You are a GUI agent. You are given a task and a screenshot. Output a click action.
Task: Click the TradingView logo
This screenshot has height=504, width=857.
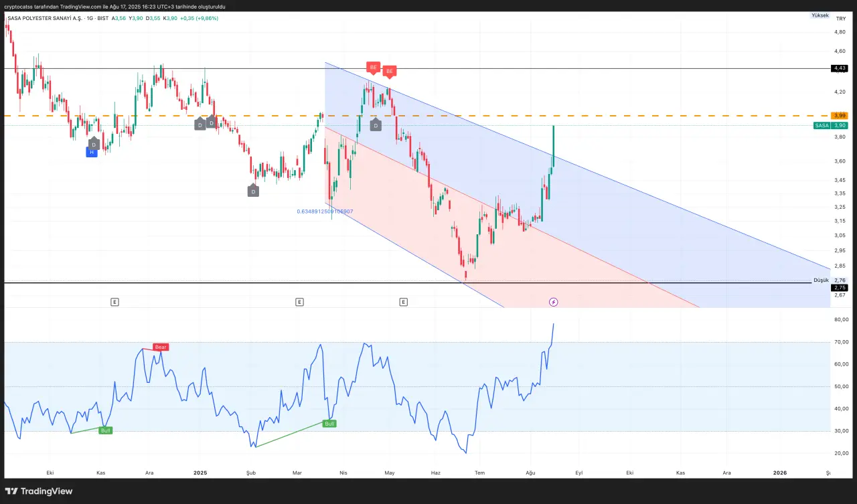tap(39, 491)
